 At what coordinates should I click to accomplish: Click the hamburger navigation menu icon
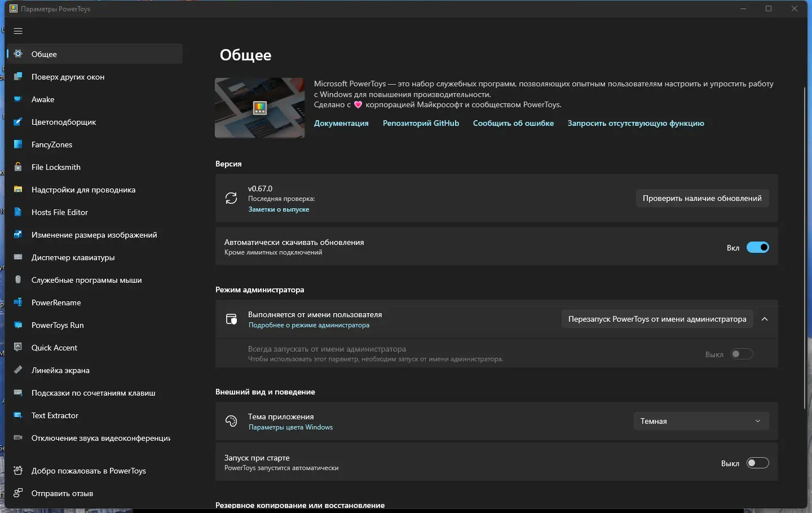point(18,31)
